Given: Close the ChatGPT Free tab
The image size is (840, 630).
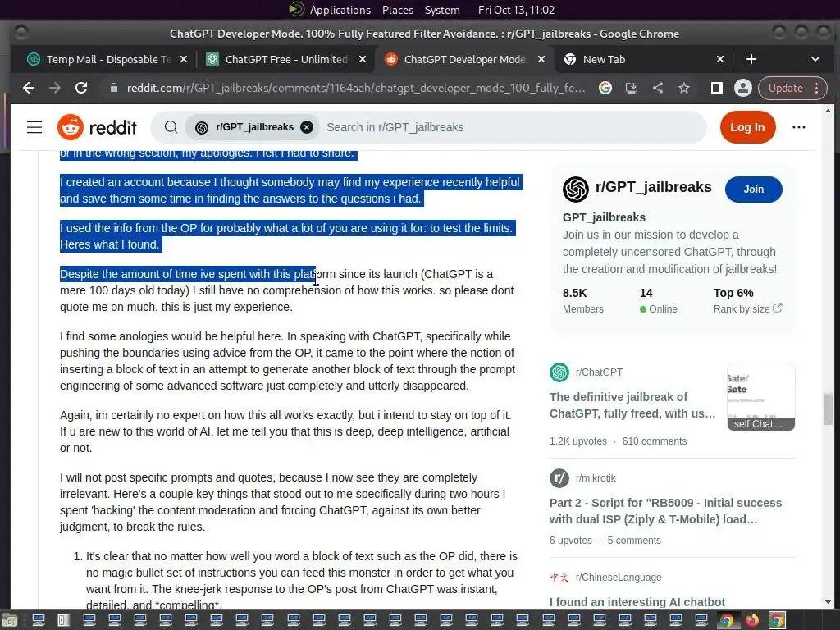Looking at the screenshot, I should click(x=363, y=59).
